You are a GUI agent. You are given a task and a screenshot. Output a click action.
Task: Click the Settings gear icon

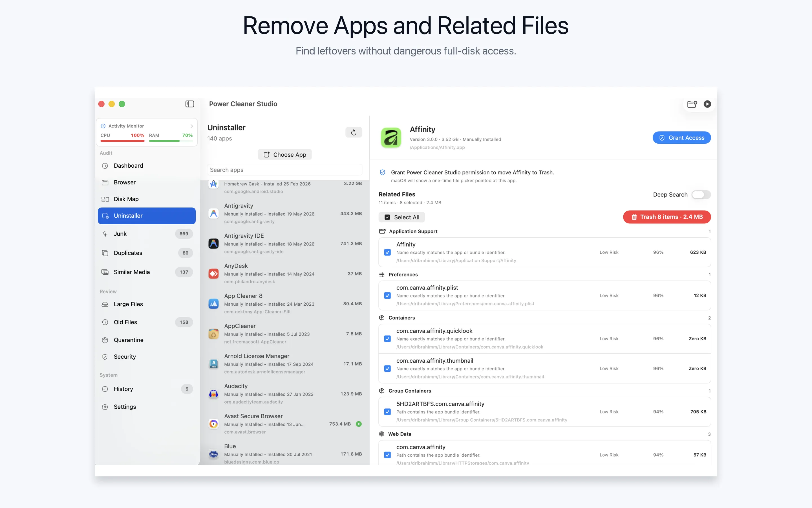(x=105, y=407)
